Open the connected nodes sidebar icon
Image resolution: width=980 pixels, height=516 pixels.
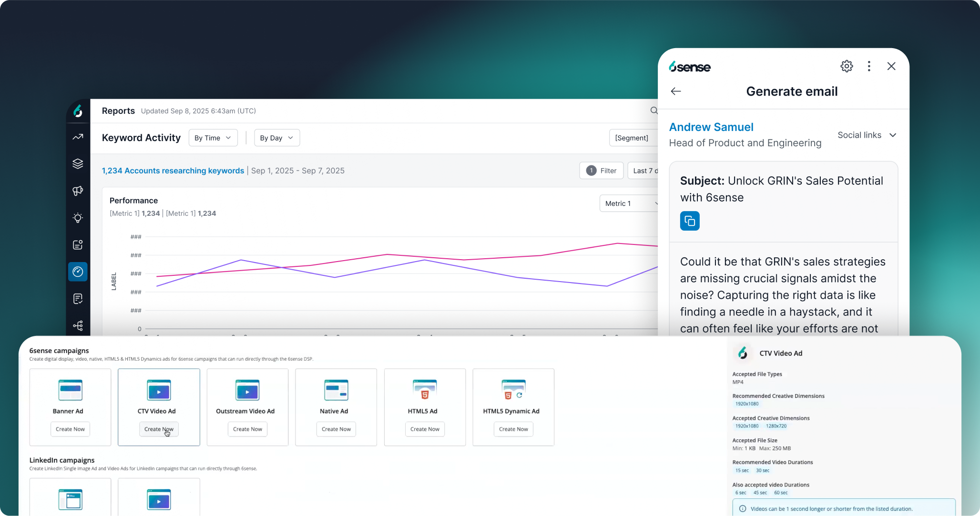[x=78, y=325]
